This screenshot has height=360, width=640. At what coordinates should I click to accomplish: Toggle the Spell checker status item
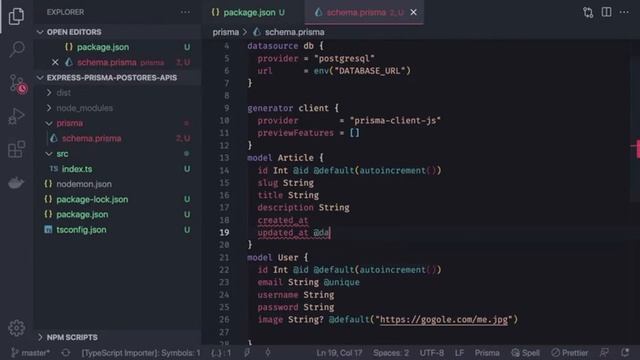click(525, 353)
